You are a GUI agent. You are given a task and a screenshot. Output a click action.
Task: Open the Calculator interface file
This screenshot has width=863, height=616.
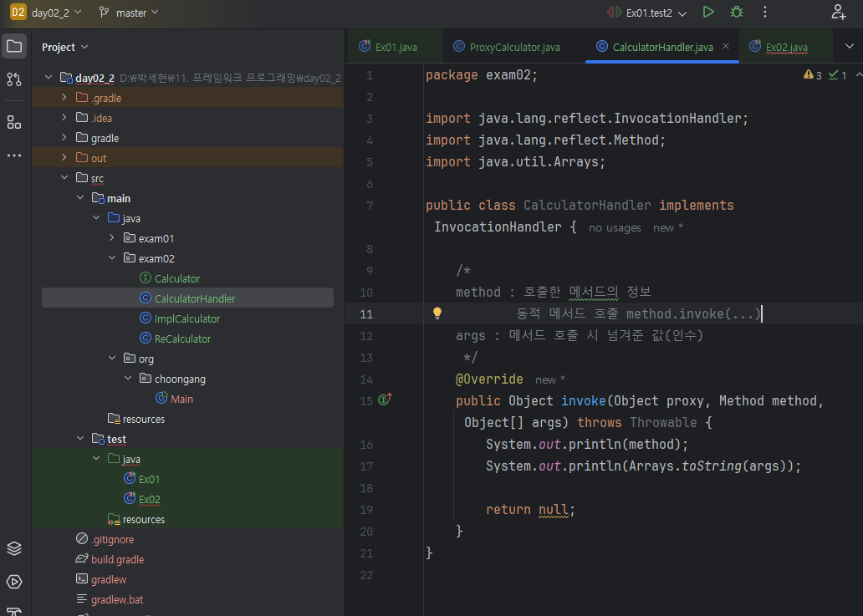coord(170,279)
